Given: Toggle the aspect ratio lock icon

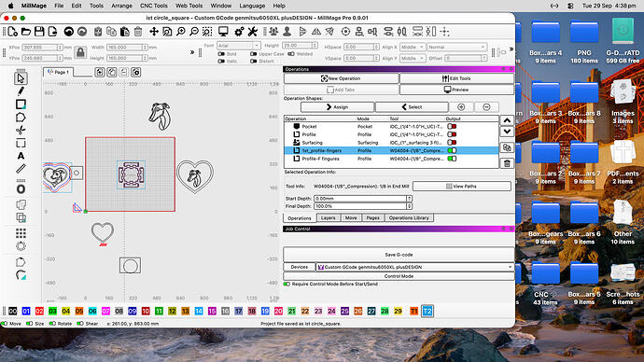Looking at the screenshot, I should tap(80, 52).
